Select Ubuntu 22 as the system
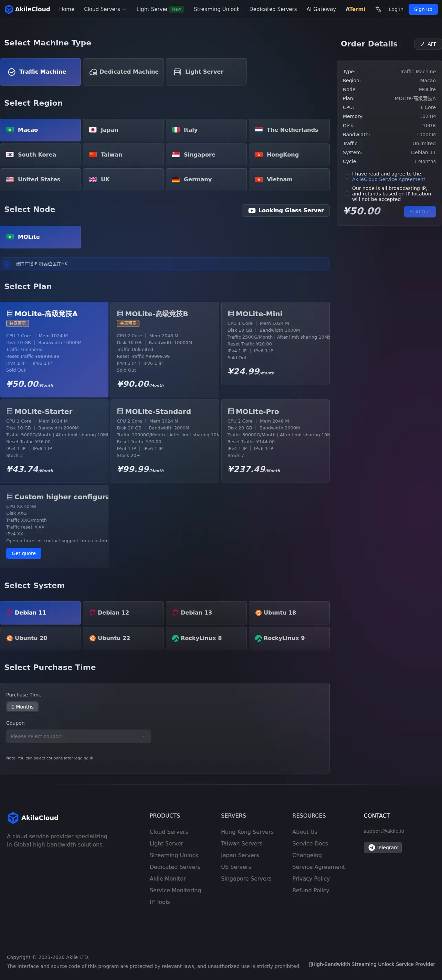The image size is (442, 980). 123,638
